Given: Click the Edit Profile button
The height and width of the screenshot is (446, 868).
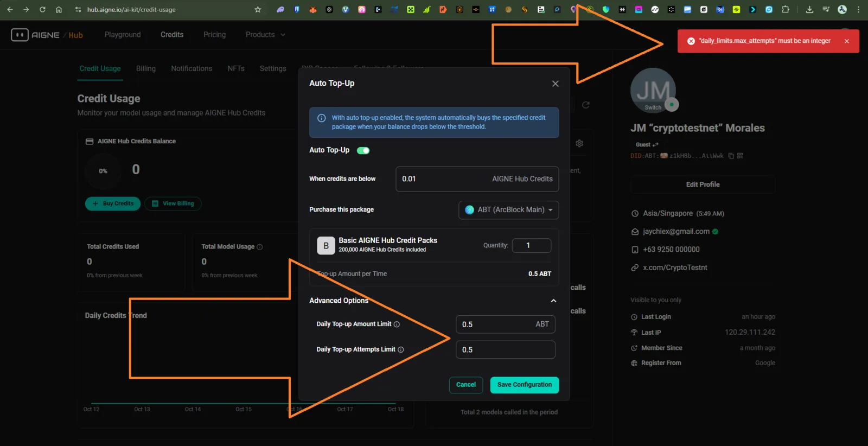Looking at the screenshot, I should 703,184.
